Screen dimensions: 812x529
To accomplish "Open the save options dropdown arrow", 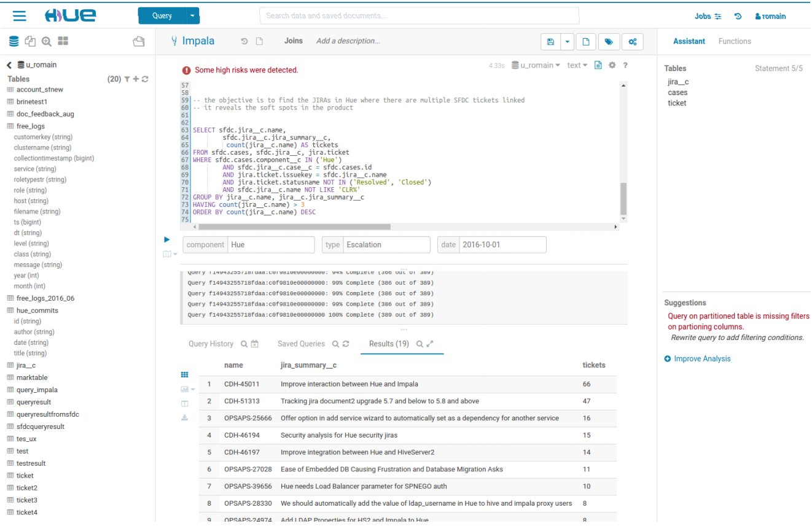I will (568, 42).
